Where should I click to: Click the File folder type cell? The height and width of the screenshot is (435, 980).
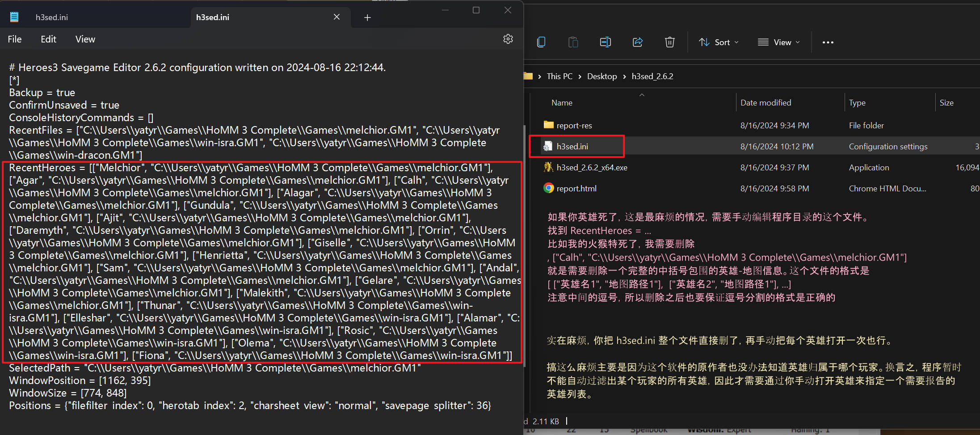[866, 126]
